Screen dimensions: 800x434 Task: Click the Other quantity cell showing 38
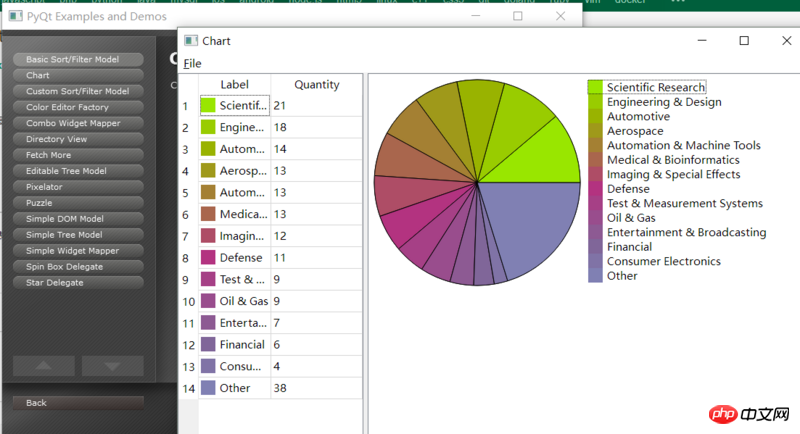(315, 388)
